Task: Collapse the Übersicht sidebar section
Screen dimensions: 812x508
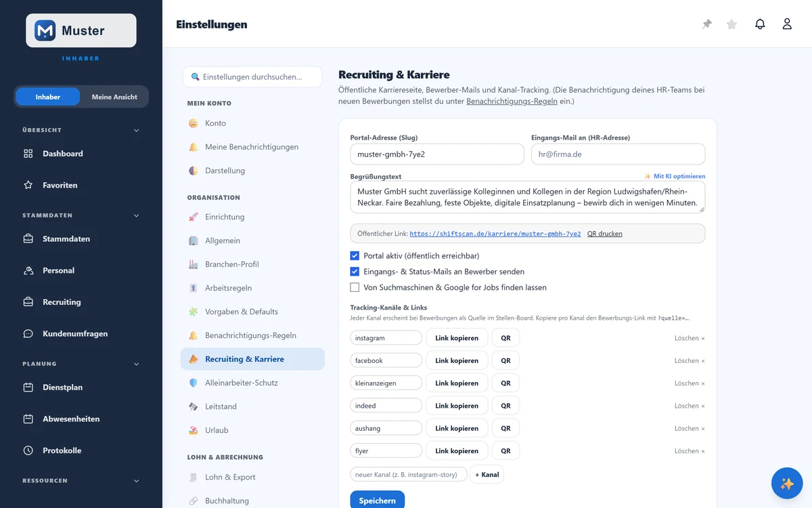Action: pyautogui.click(x=137, y=130)
